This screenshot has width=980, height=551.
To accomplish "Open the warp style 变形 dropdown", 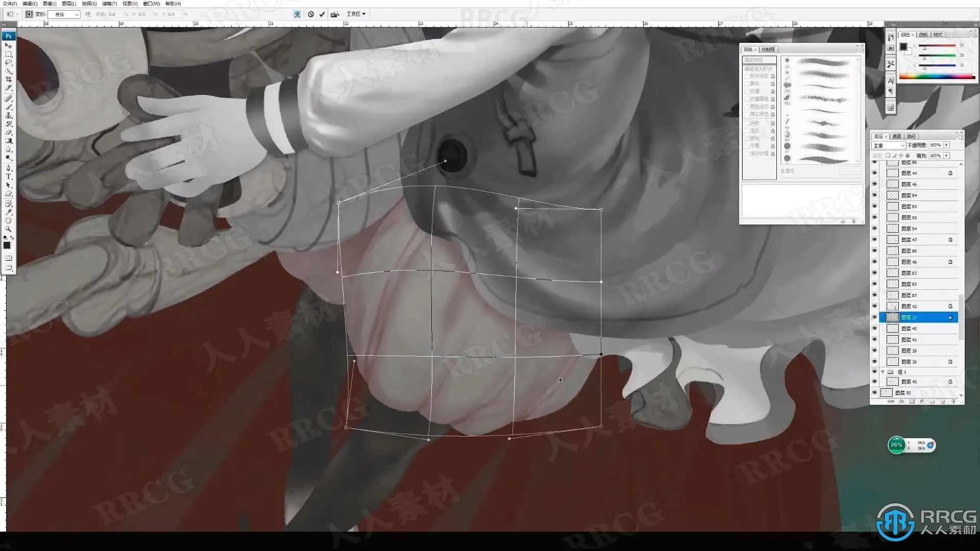I will [64, 14].
